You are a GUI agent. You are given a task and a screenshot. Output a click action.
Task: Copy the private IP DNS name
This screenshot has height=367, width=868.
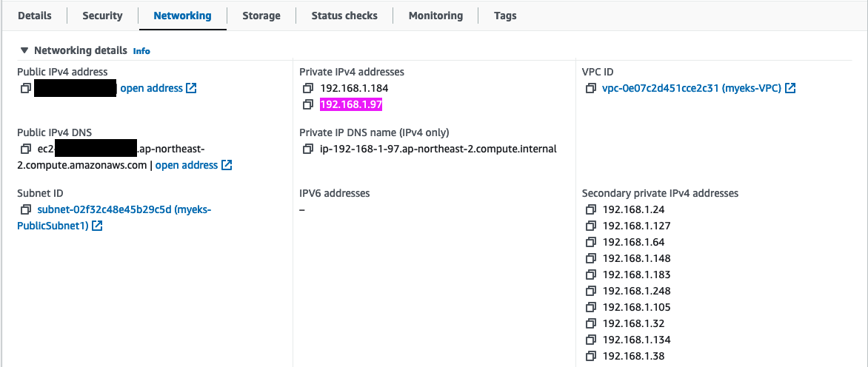[308, 149]
